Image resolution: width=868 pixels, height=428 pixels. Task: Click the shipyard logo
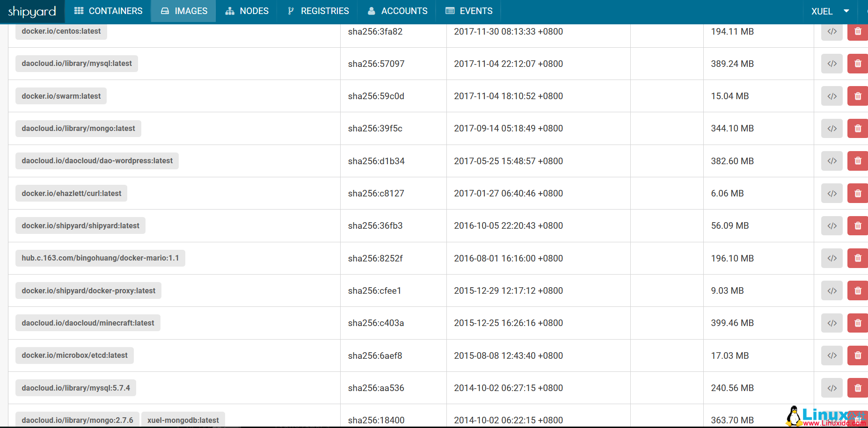[31, 11]
